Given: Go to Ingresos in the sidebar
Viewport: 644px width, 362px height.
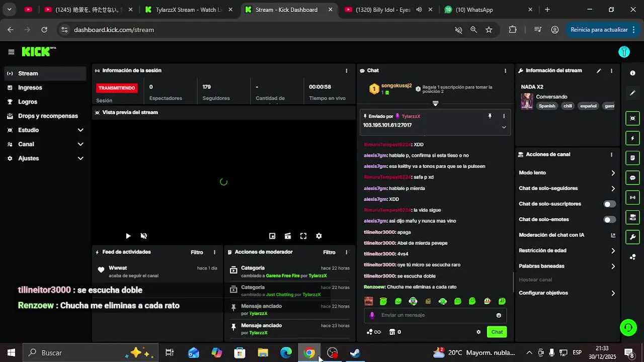Looking at the screenshot, I should pos(45,87).
